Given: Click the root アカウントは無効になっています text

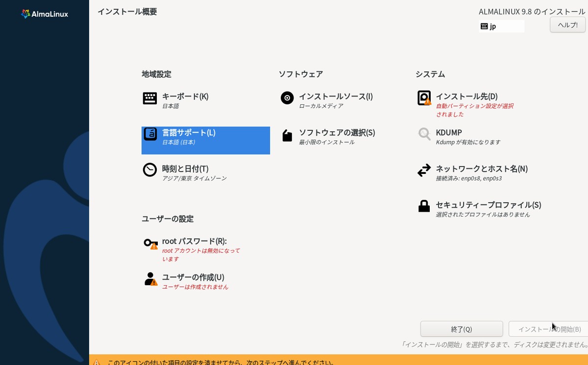Looking at the screenshot, I should point(201,255).
